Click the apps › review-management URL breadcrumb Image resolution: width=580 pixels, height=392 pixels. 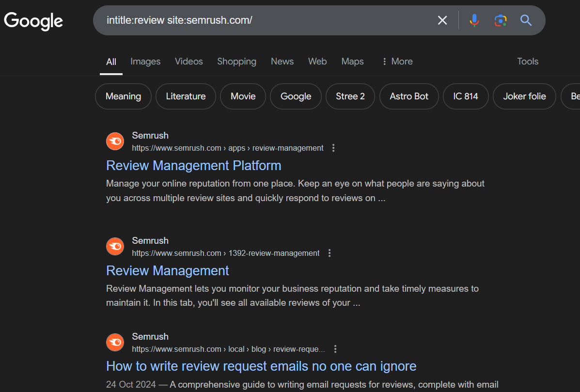click(x=227, y=148)
